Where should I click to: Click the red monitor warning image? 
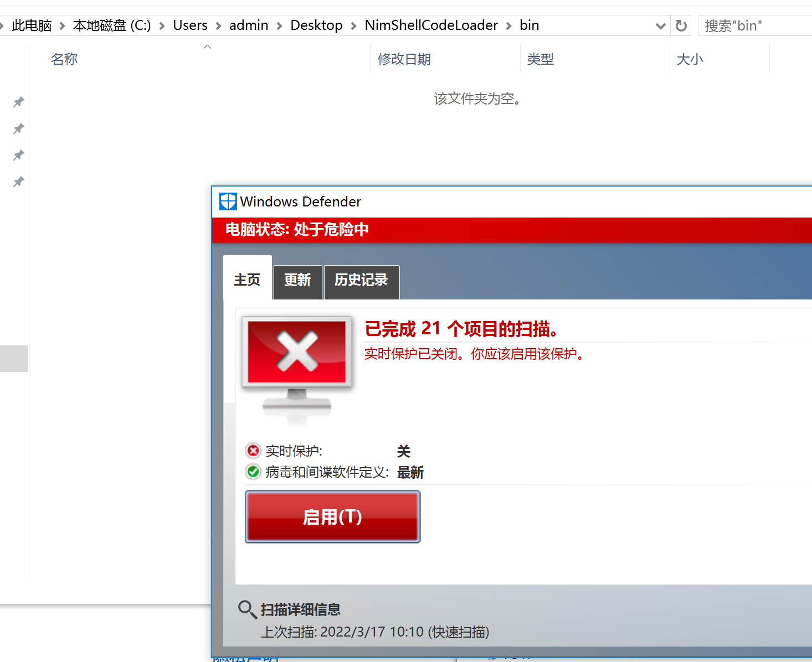point(297,370)
